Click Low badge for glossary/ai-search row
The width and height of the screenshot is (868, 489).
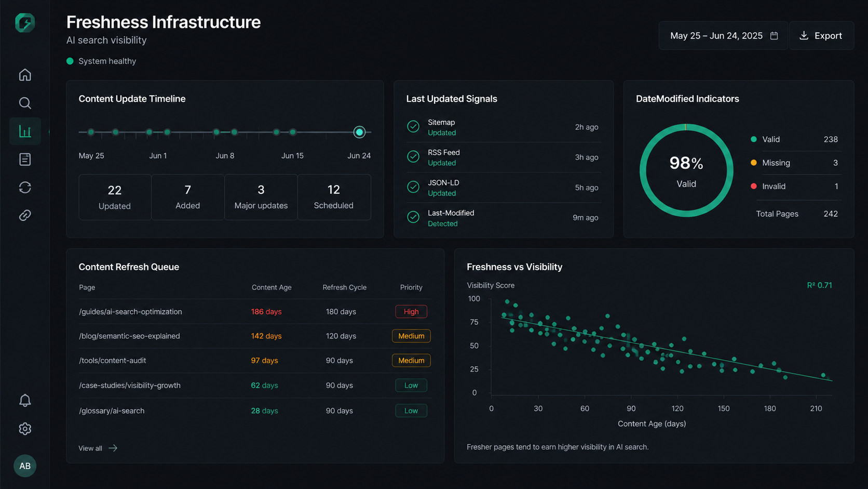tap(411, 411)
